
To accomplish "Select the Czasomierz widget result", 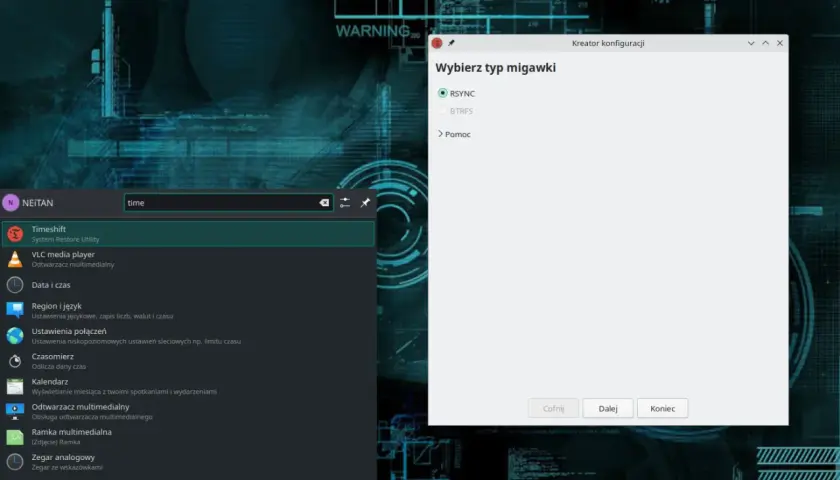I will click(188, 361).
